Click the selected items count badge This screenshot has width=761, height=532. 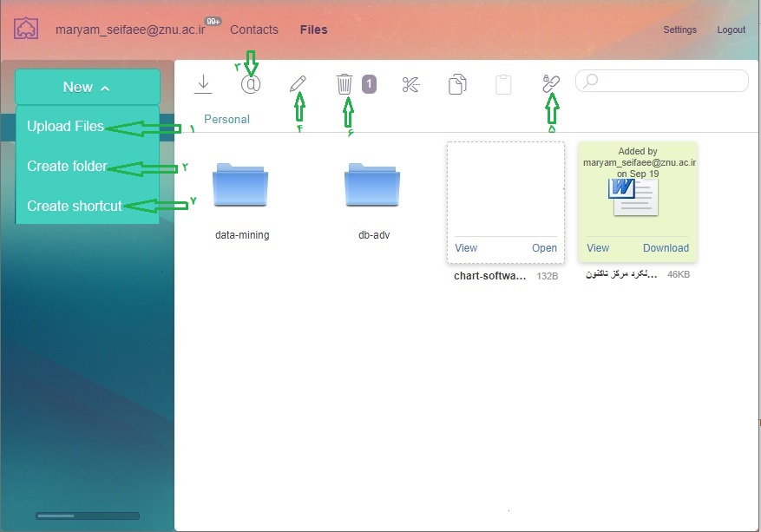(x=369, y=84)
